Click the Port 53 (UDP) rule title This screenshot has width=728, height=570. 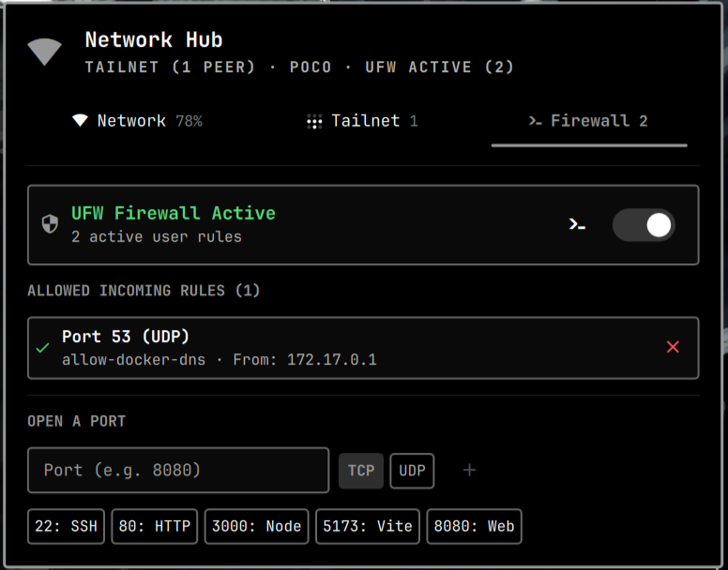click(126, 337)
